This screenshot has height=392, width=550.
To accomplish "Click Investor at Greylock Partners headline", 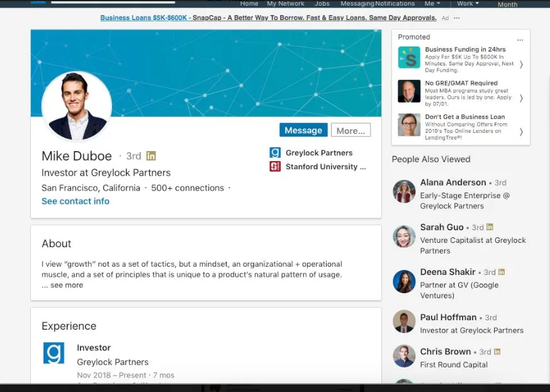I will click(x=106, y=172).
